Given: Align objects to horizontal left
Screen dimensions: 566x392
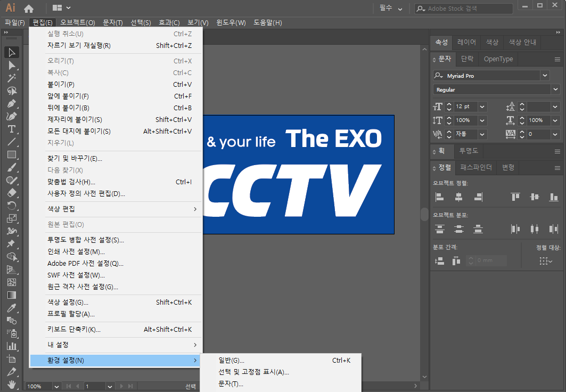Looking at the screenshot, I should (439, 197).
